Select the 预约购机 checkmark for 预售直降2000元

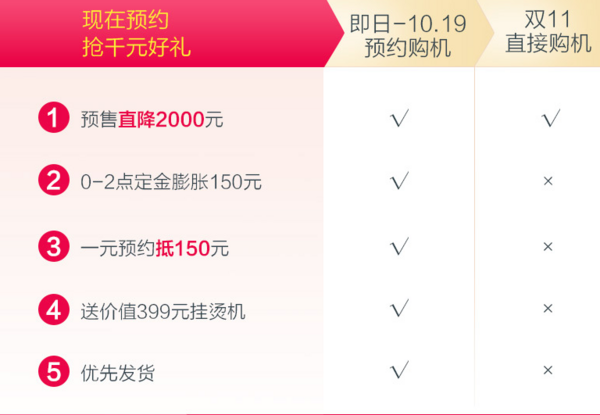pos(399,118)
